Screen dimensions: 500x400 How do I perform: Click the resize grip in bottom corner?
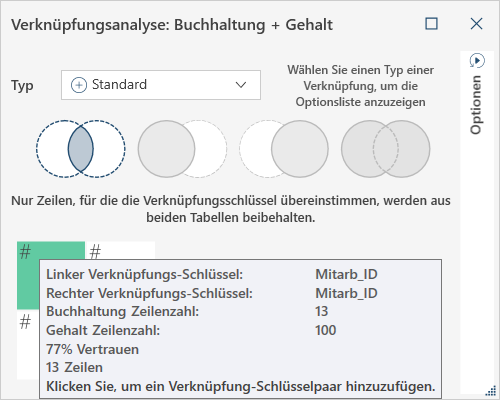491,390
